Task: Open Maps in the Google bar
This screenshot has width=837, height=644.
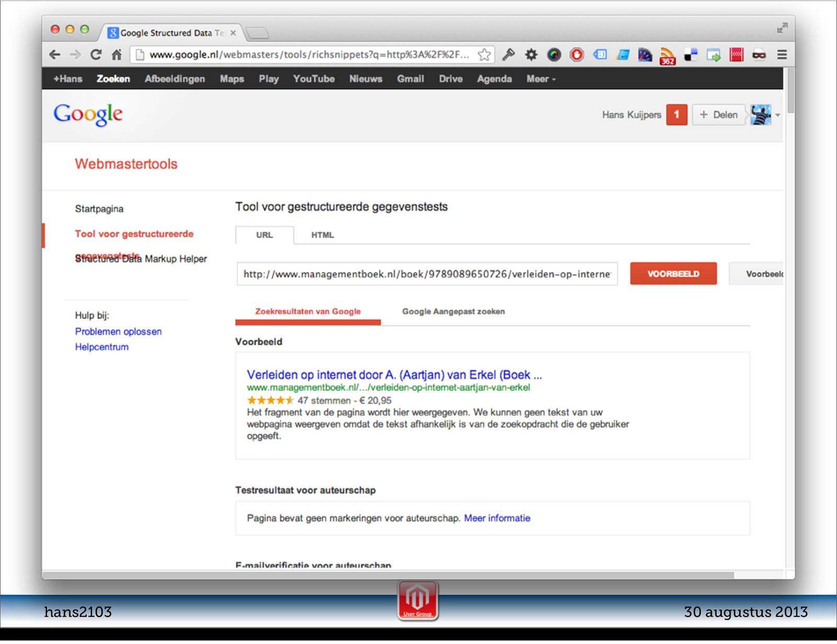Action: click(x=232, y=79)
